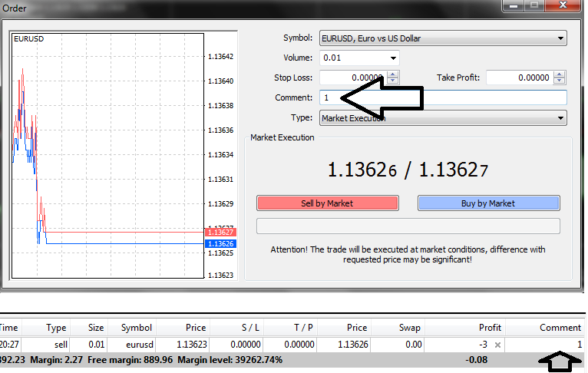
Task: Sort trades by Symbol column header
Action: pos(136,328)
